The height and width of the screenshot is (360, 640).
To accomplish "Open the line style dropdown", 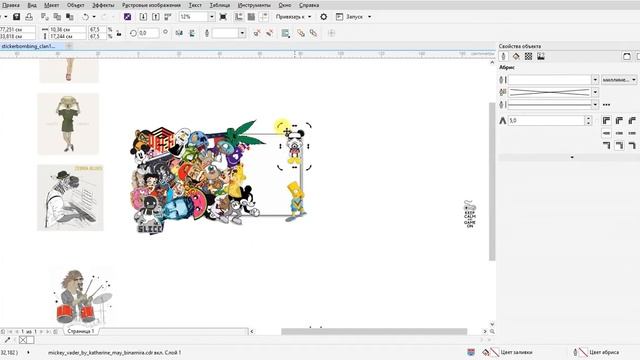I will pyautogui.click(x=595, y=105).
